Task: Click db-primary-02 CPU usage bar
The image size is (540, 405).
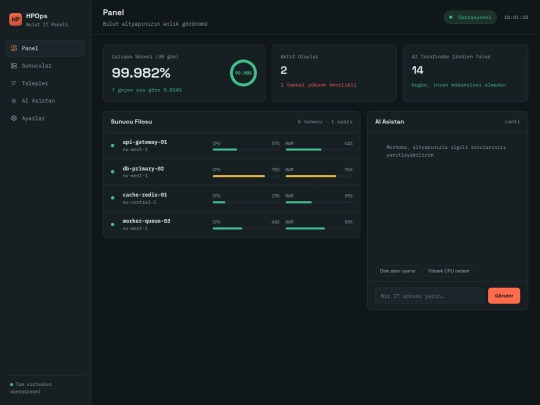Action: [x=246, y=176]
